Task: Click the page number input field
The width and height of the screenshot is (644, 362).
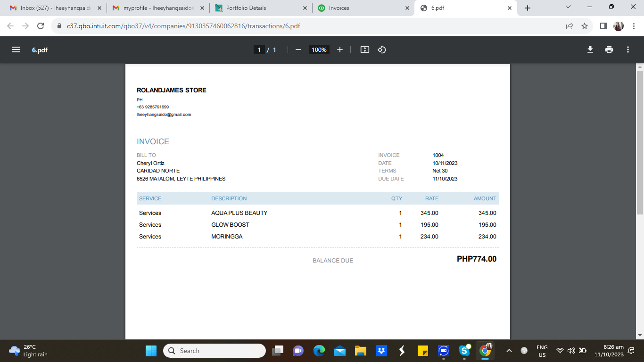Action: coord(259,49)
